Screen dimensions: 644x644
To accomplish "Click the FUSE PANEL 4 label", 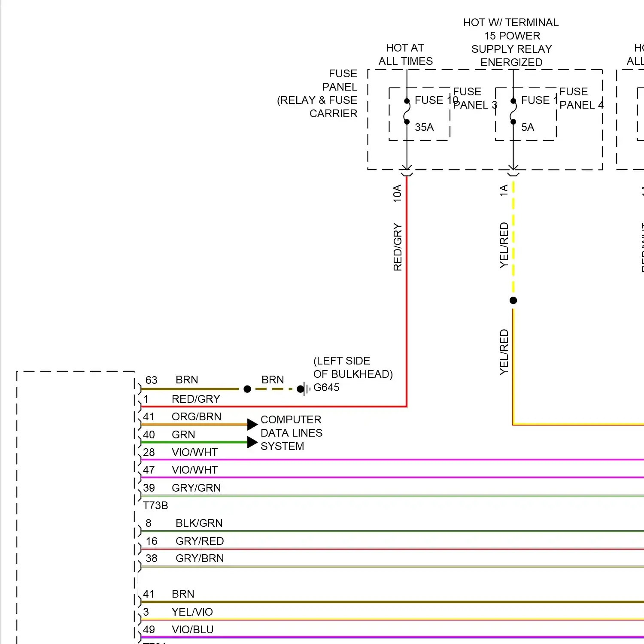I will point(581,98).
